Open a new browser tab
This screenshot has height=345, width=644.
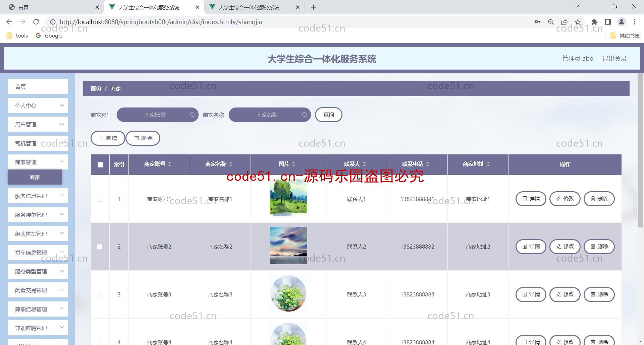(314, 7)
